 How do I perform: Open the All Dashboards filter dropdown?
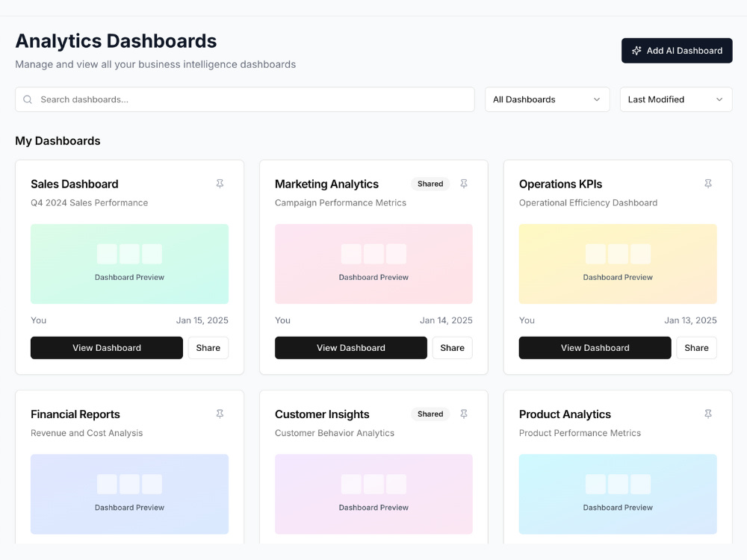coord(547,99)
